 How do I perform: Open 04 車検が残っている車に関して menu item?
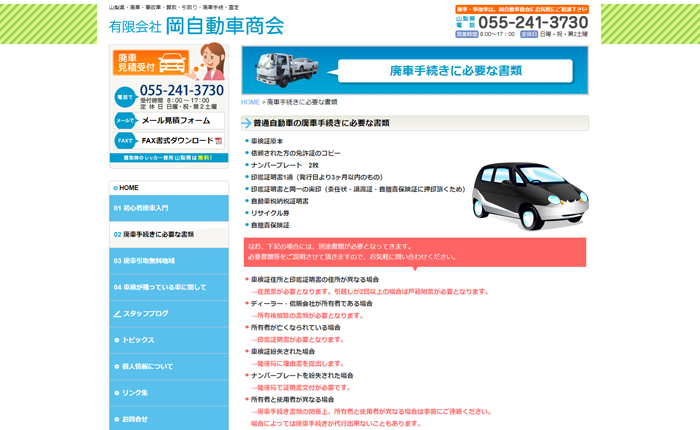pos(169,287)
